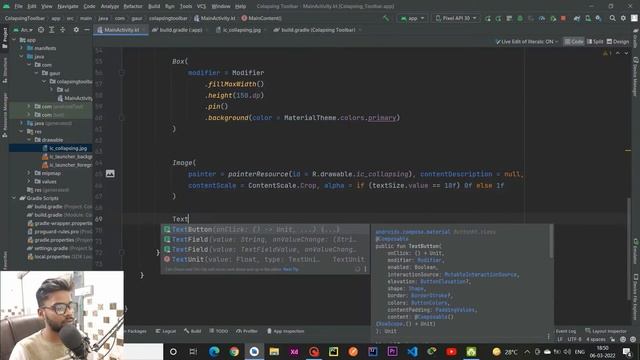Open the Build menu
The width and height of the screenshot is (640, 360).
154,7
